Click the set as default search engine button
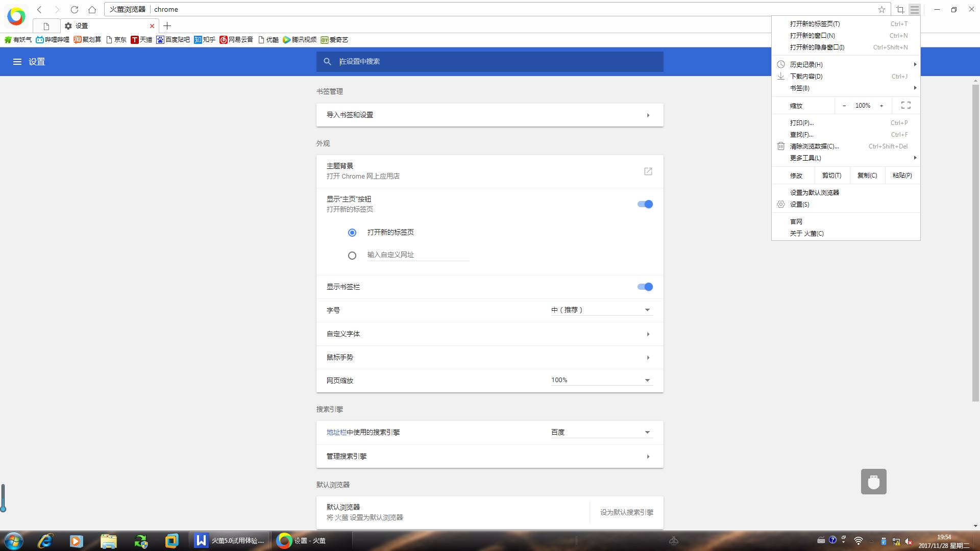Viewport: 980px width, 551px height. coord(626,512)
